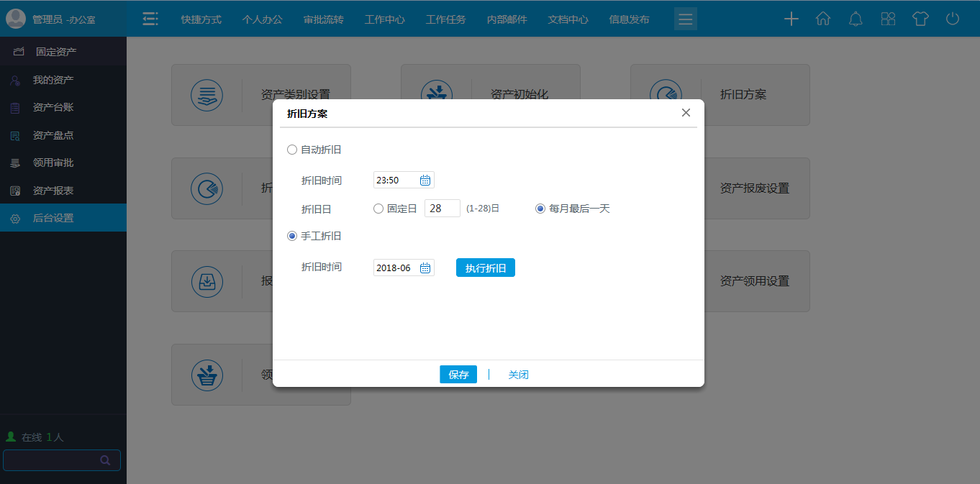Image resolution: width=980 pixels, height=484 pixels.
Task: Expand the overflow menu beside 信息发布
Action: pyautogui.click(x=685, y=19)
